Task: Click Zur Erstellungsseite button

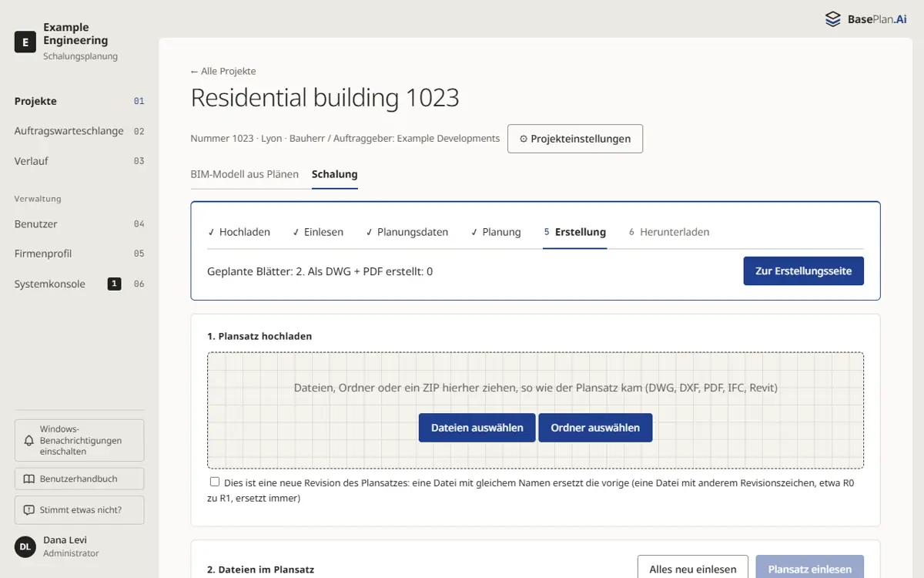Action: pos(803,271)
